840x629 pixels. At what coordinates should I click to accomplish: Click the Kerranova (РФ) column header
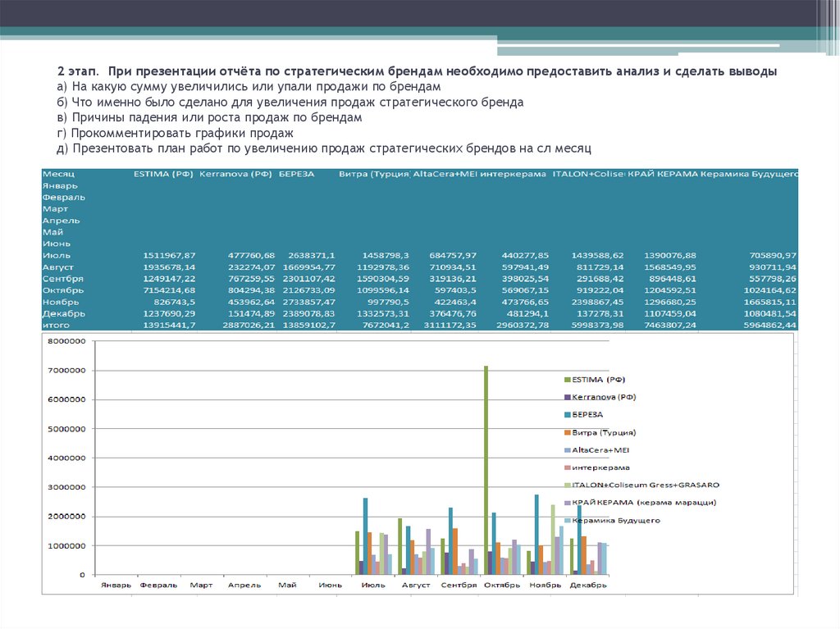tap(235, 174)
